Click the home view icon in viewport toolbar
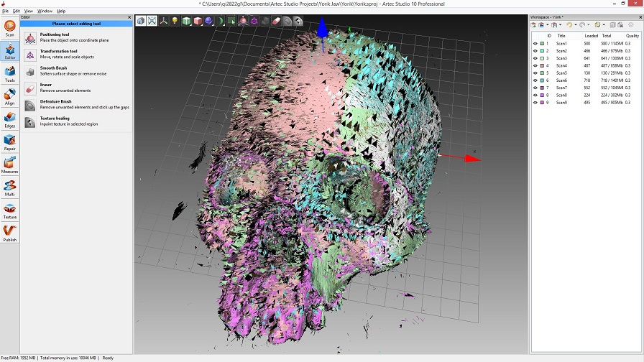The image size is (644, 362). tap(141, 21)
